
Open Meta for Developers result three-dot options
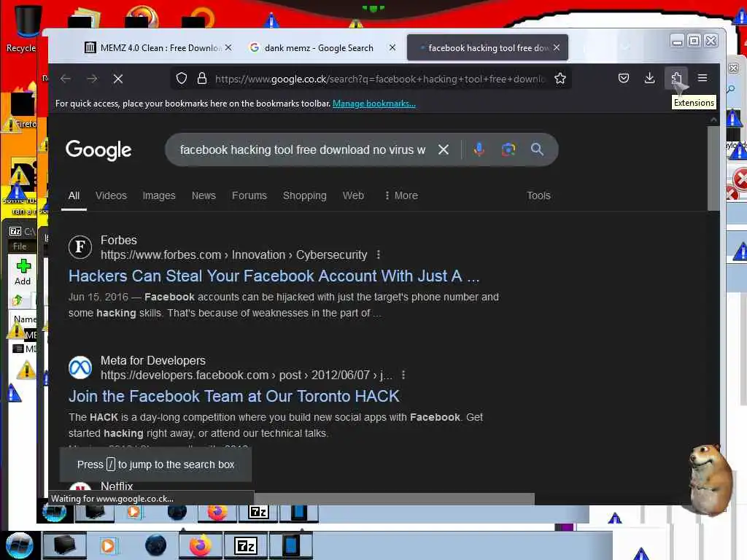pos(403,376)
